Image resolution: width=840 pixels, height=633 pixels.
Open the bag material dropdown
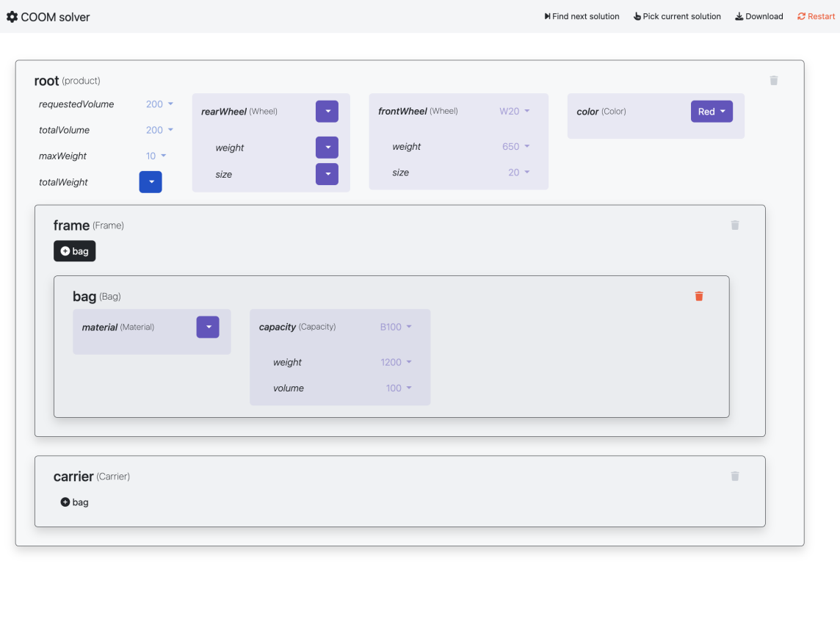pyautogui.click(x=208, y=328)
